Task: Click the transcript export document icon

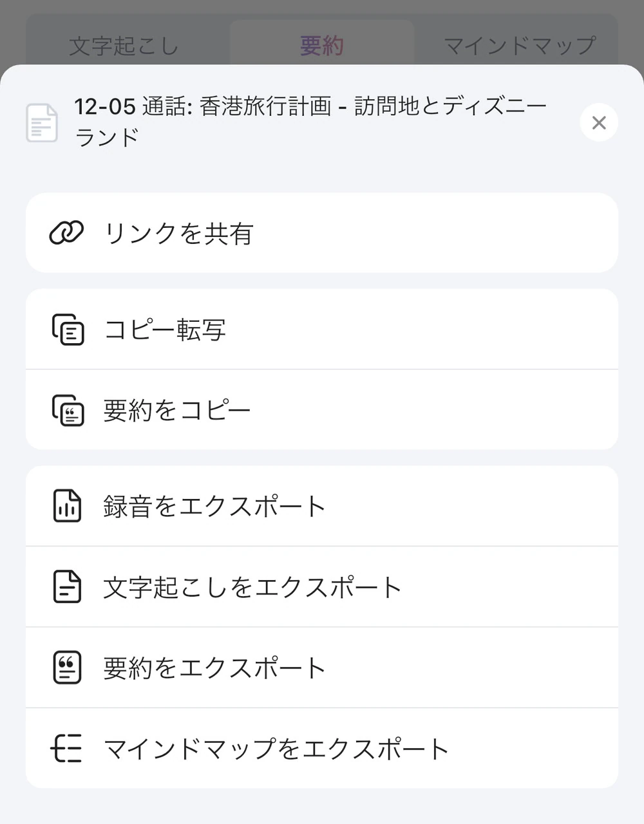Action: [67, 586]
